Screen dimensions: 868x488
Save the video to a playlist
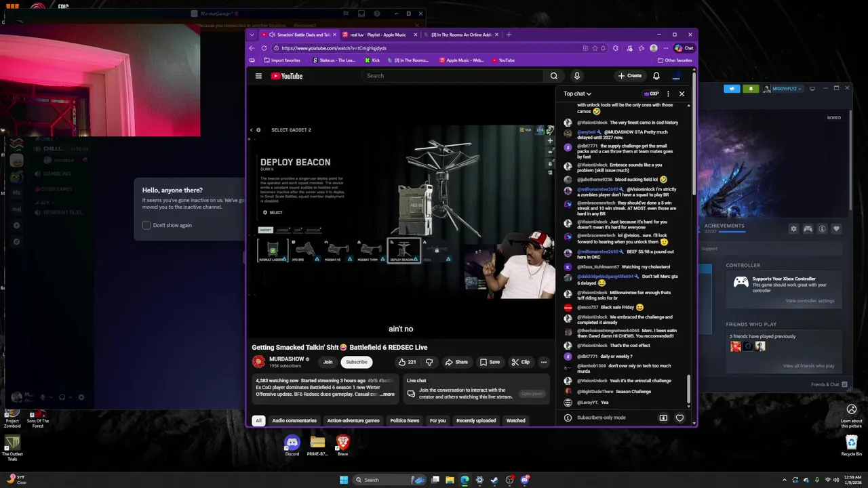click(490, 362)
